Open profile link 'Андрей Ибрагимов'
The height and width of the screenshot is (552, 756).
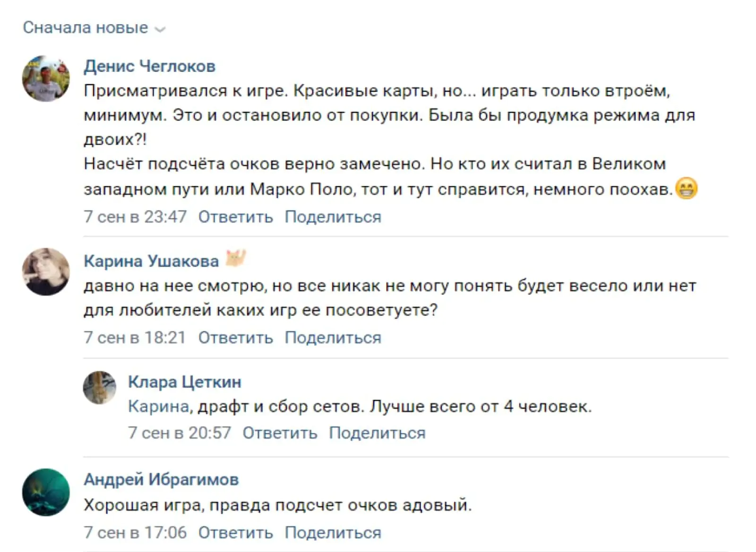click(161, 479)
